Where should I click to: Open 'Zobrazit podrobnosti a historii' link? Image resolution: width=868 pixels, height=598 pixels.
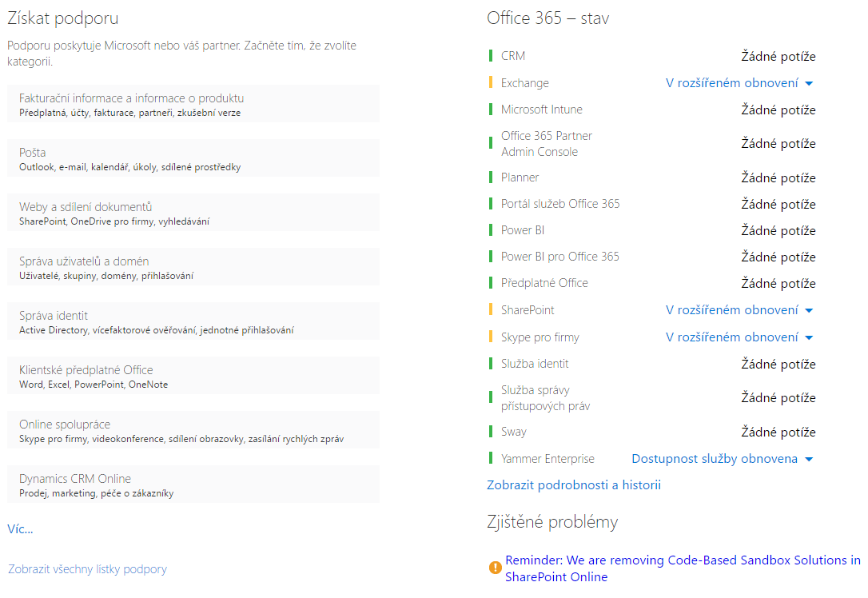tap(574, 485)
